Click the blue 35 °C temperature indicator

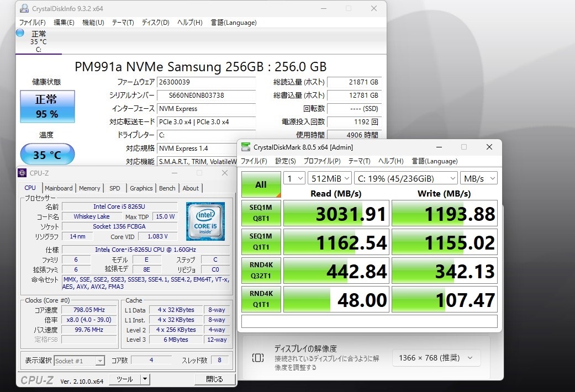pyautogui.click(x=48, y=155)
